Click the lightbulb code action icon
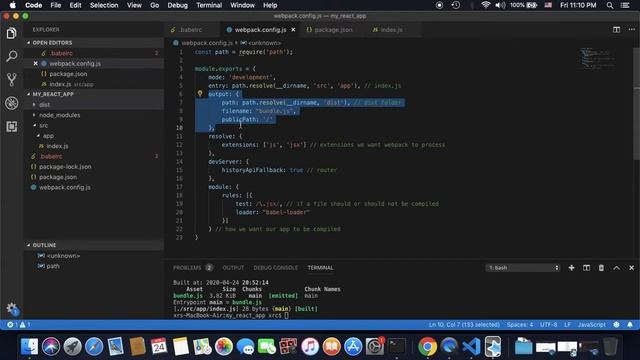 tap(200, 93)
